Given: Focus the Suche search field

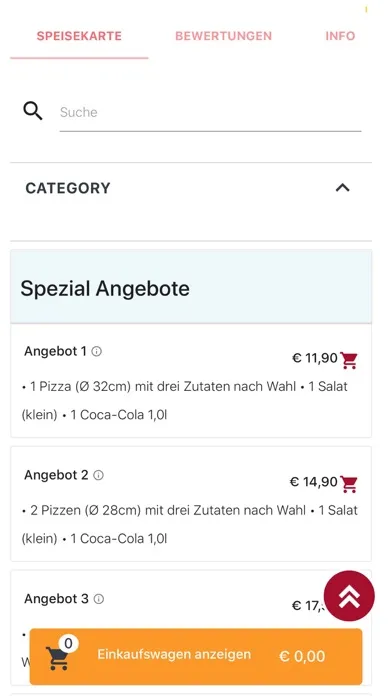Looking at the screenshot, I should (210, 113).
